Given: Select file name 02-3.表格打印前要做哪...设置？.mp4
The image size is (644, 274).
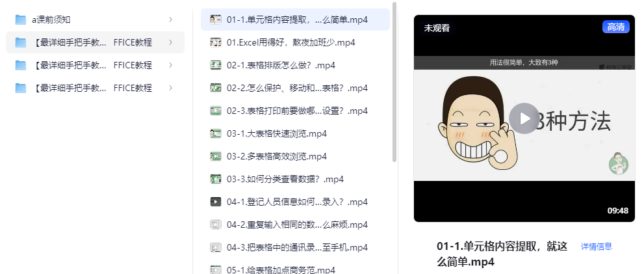Looking at the screenshot, I should (x=297, y=111).
